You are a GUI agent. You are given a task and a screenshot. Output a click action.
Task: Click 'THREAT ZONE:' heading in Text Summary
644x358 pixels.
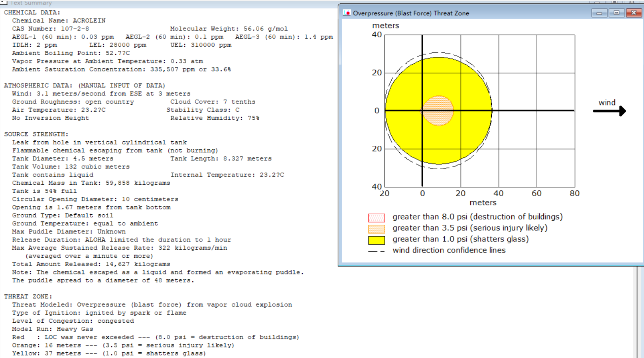pos(28,296)
